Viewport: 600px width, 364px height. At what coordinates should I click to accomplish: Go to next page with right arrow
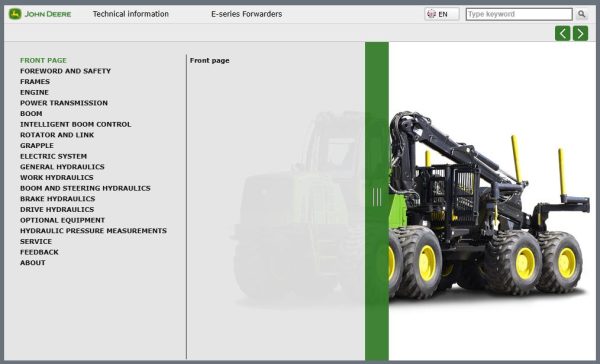pyautogui.click(x=580, y=34)
